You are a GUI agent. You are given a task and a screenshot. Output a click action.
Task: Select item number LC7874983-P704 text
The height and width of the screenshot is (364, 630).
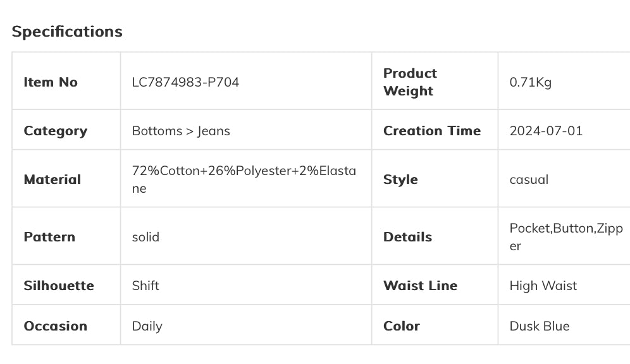185,82
